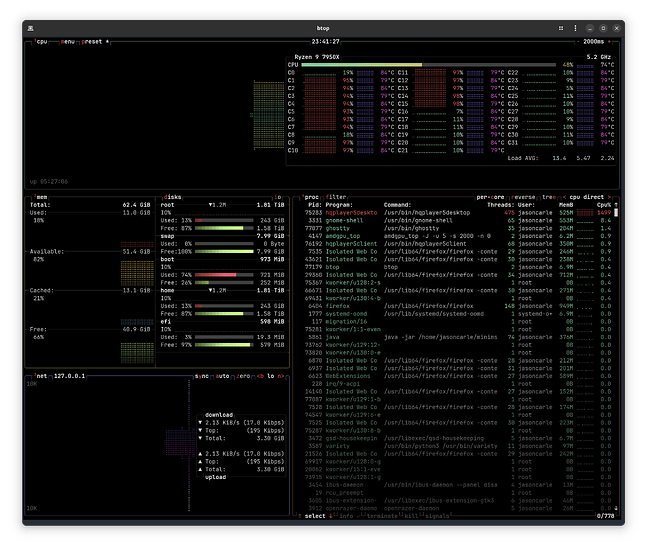The height and width of the screenshot is (550, 646).
Task: Click process list scroll down arrow
Action: click(x=616, y=508)
